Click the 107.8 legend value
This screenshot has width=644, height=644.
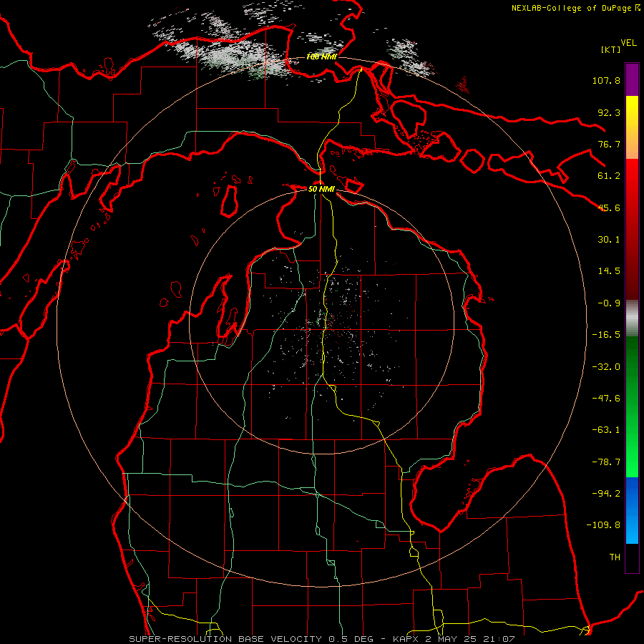point(606,80)
